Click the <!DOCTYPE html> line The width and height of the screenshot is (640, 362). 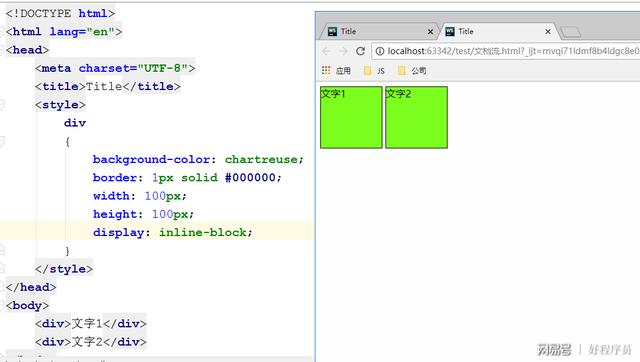point(60,13)
